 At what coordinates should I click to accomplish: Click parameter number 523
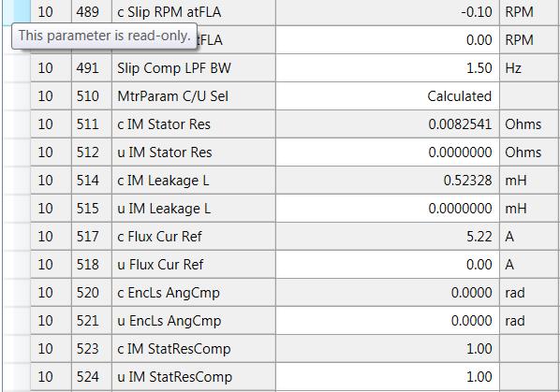pos(87,349)
